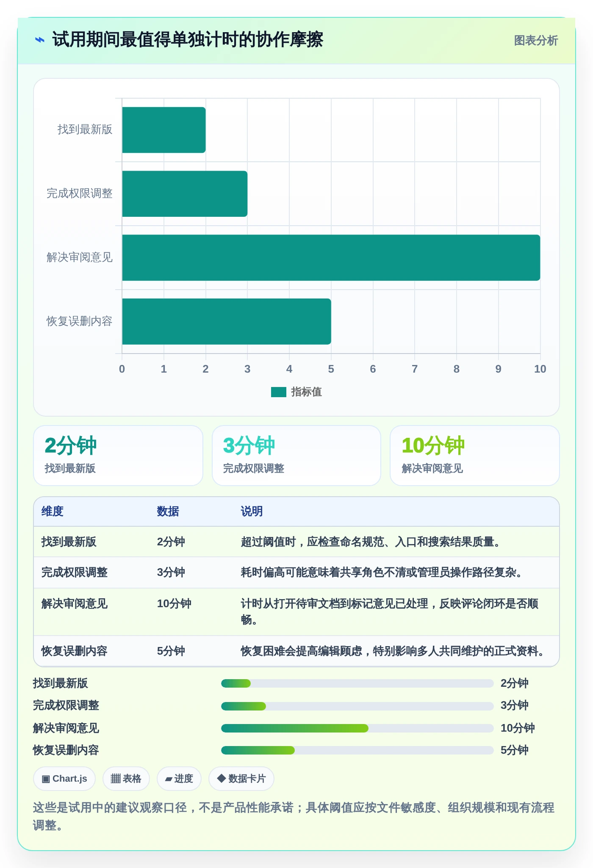Click the x-axis tick label 5
The height and width of the screenshot is (868, 593).
[331, 369]
